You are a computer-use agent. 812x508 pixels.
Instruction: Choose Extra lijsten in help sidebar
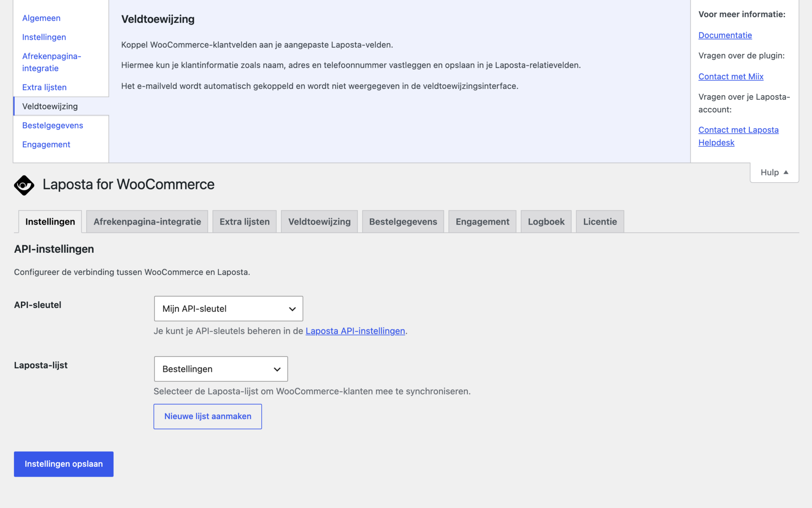[44, 87]
